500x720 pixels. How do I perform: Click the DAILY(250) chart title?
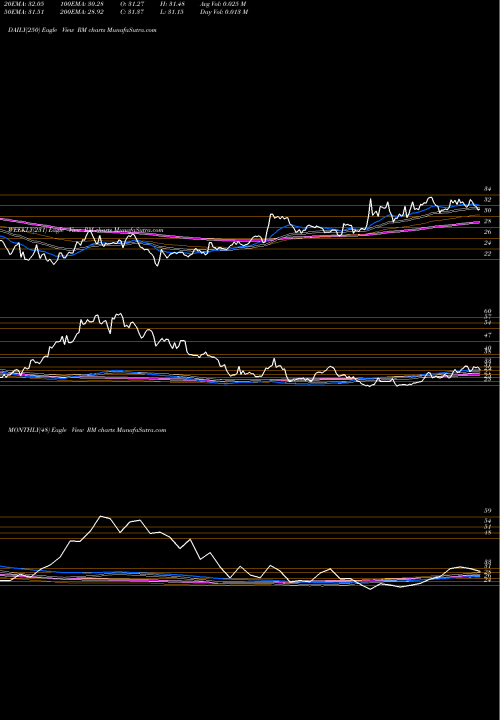(x=83, y=29)
